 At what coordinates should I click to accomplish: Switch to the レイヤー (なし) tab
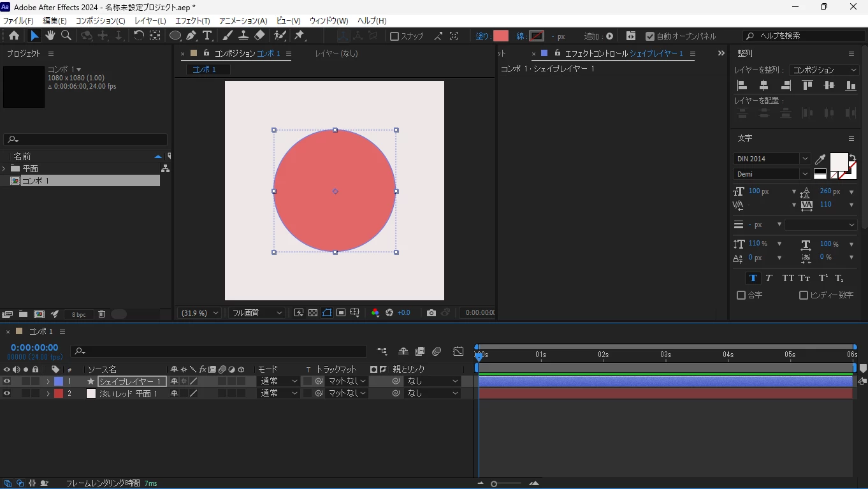click(x=336, y=54)
